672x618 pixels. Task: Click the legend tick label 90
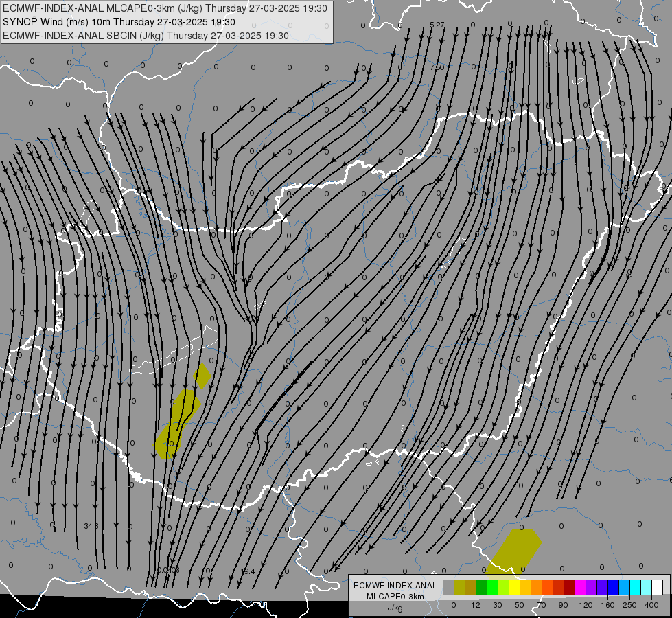563,605
